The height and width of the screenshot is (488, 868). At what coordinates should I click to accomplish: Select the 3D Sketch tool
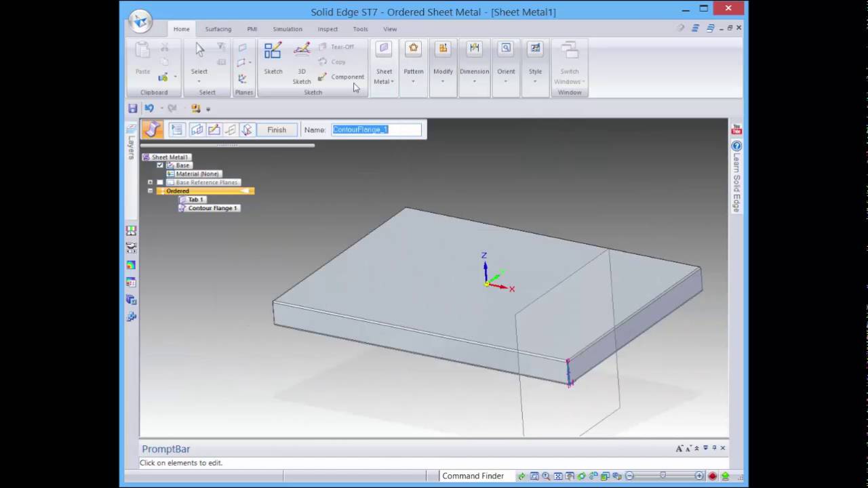[302, 63]
